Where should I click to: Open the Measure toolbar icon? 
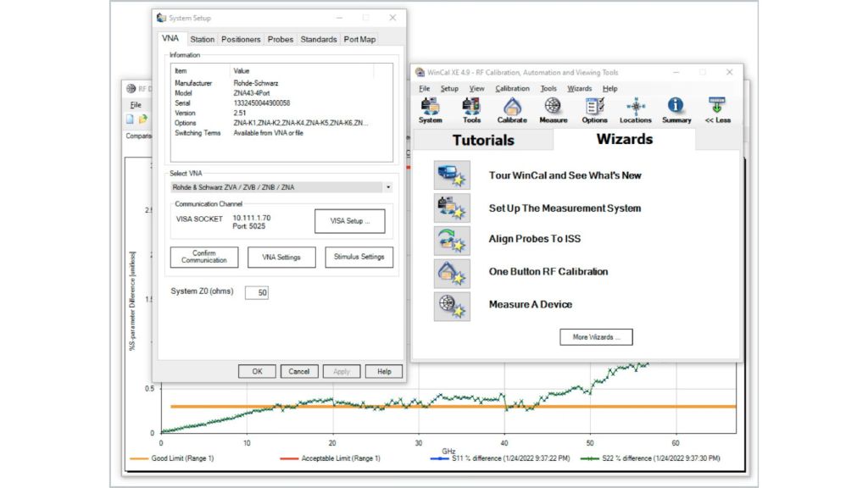point(553,108)
